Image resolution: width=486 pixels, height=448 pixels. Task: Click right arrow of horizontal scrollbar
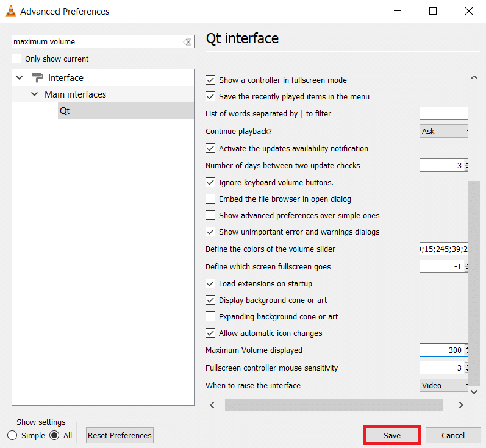(x=461, y=405)
